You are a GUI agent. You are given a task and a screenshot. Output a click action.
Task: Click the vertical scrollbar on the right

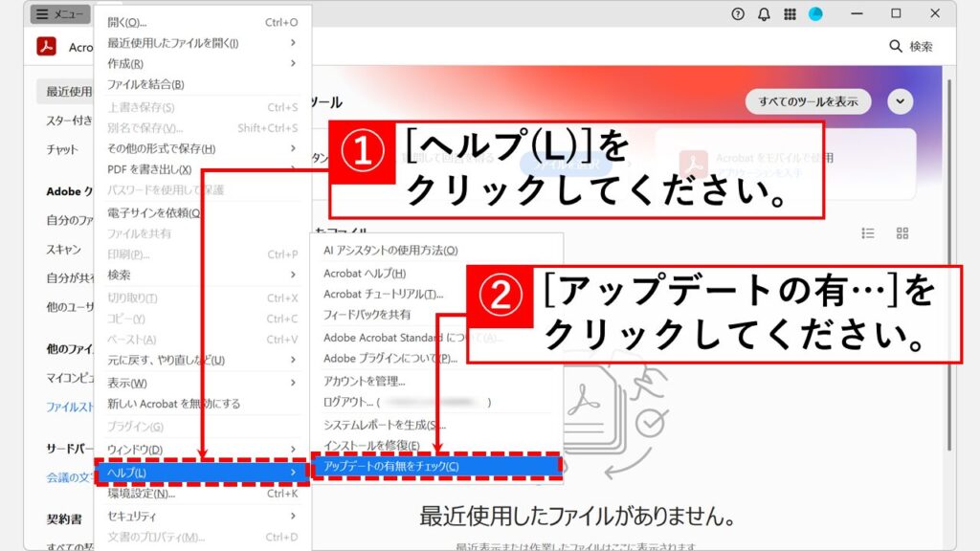pyautogui.click(x=949, y=287)
